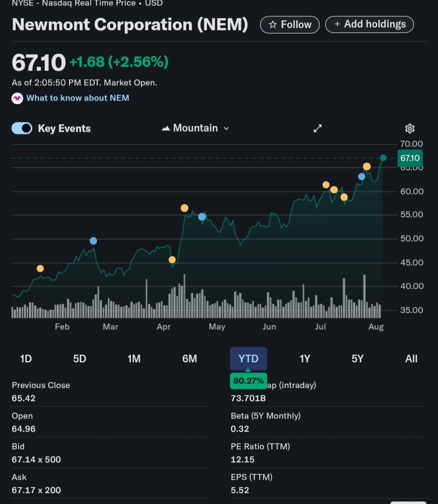Click the yellow key event marker in January
The height and width of the screenshot is (504, 438).
(x=40, y=268)
